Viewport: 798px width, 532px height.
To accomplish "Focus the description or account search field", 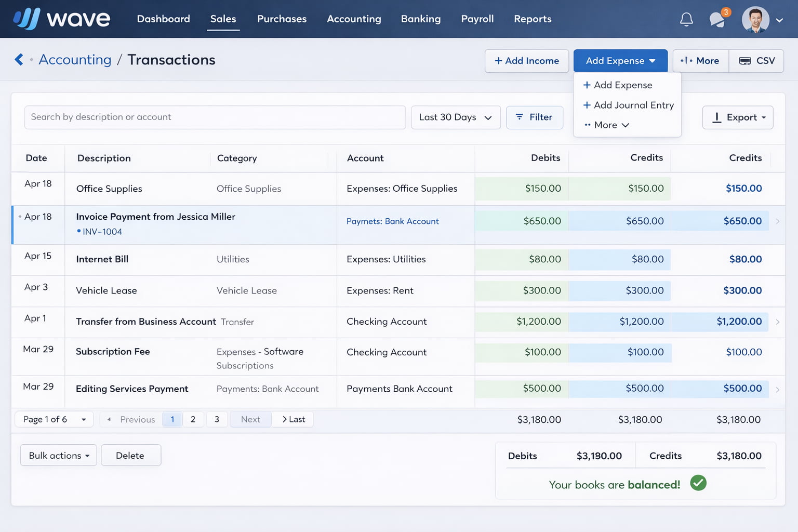I will (x=215, y=117).
